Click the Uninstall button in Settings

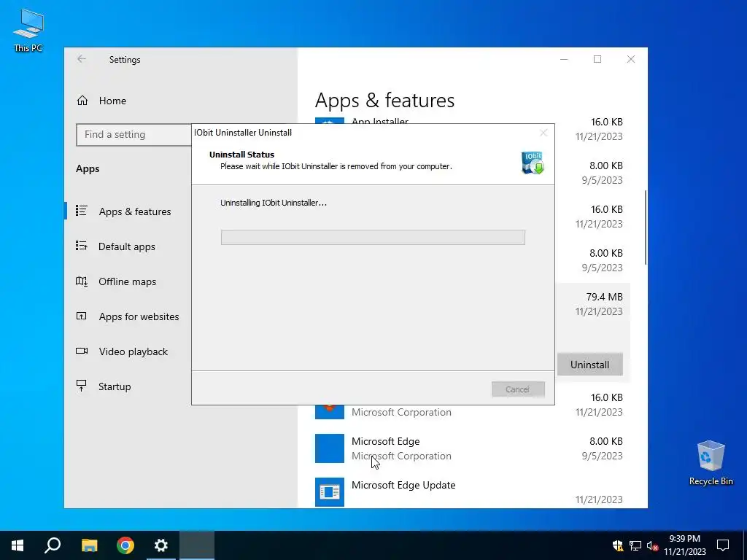[589, 365]
